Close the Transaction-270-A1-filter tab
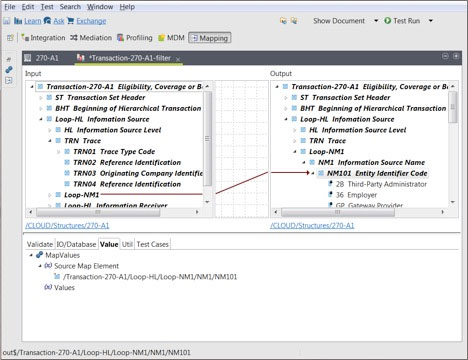The height and width of the screenshot is (360, 468). tap(178, 59)
